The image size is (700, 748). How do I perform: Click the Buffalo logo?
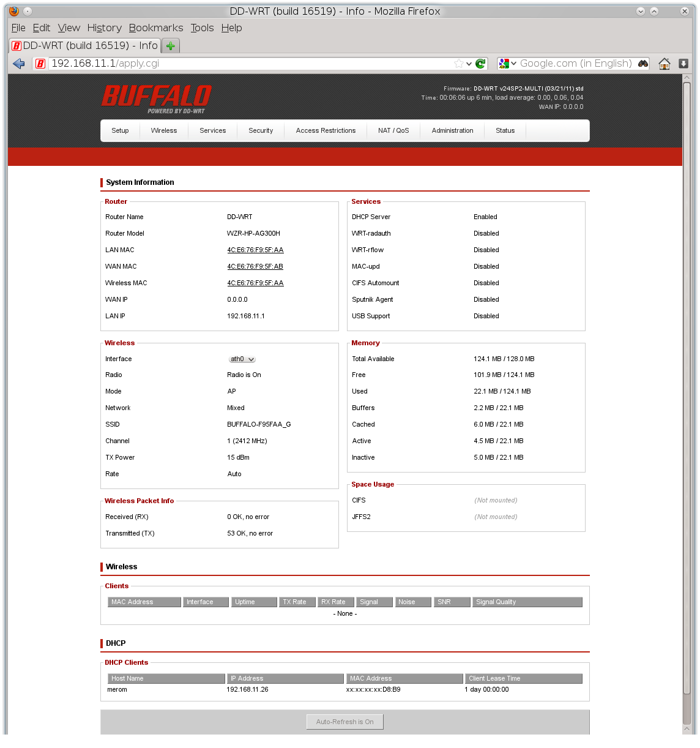coord(157,99)
